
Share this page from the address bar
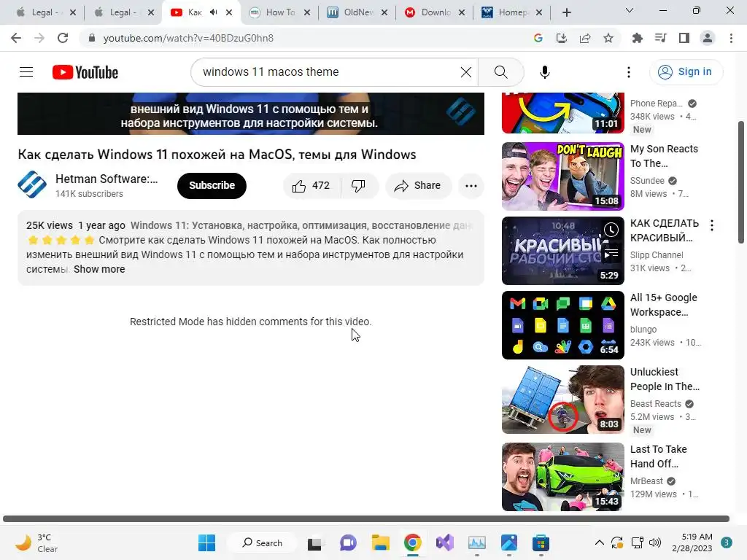coord(585,38)
